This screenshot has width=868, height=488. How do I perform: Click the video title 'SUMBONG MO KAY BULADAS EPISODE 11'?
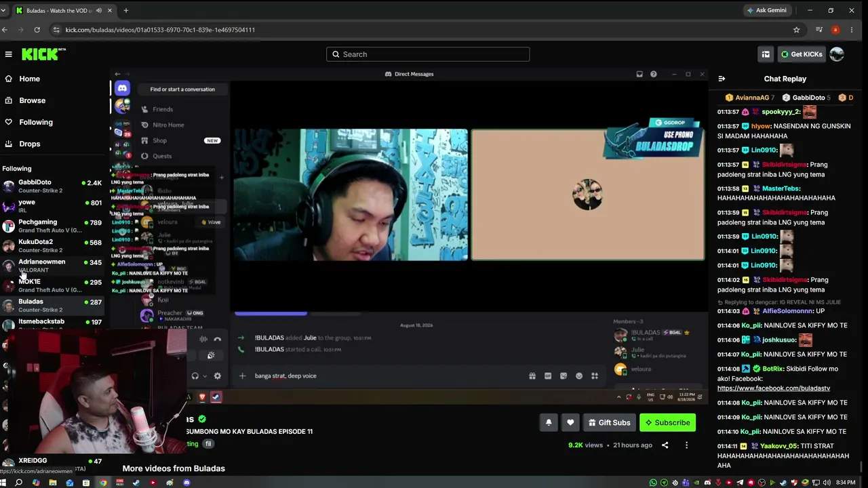pyautogui.click(x=250, y=432)
